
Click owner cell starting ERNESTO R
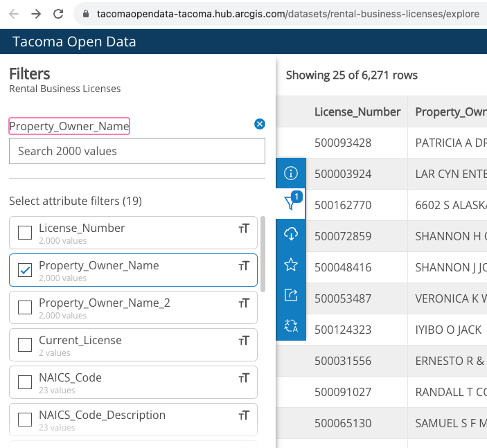click(451, 361)
